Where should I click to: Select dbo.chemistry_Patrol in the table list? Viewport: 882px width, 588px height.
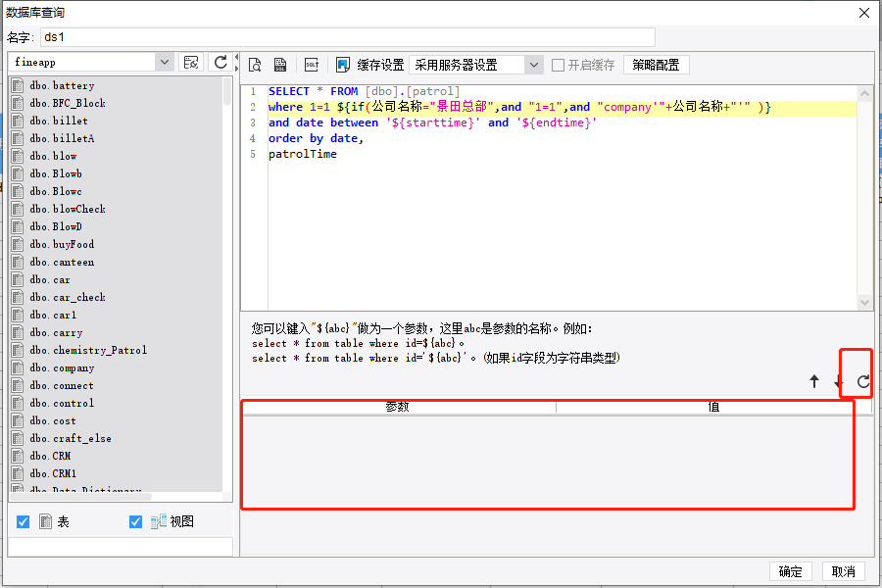88,350
